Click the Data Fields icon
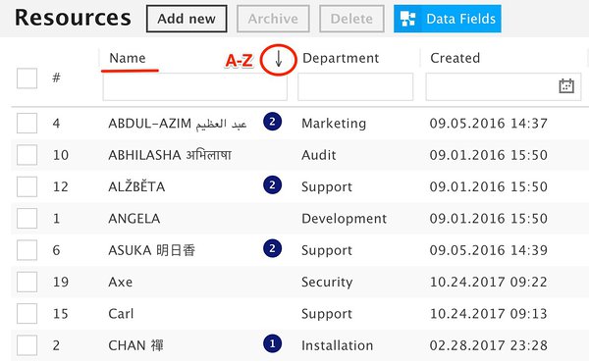This screenshot has width=589, height=364. tap(407, 19)
